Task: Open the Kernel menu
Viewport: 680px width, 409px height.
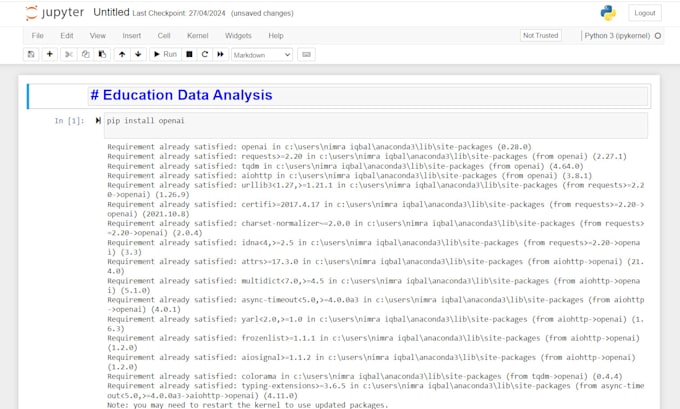Action: 198,36
